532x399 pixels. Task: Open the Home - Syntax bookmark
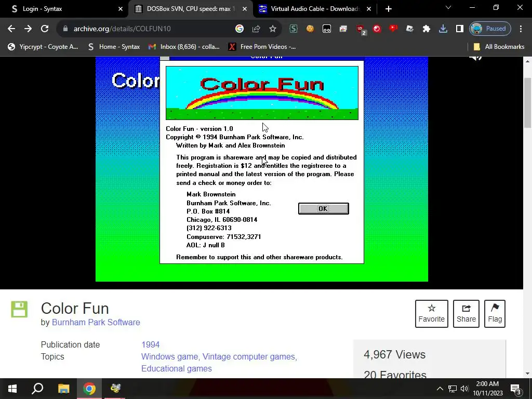114,47
